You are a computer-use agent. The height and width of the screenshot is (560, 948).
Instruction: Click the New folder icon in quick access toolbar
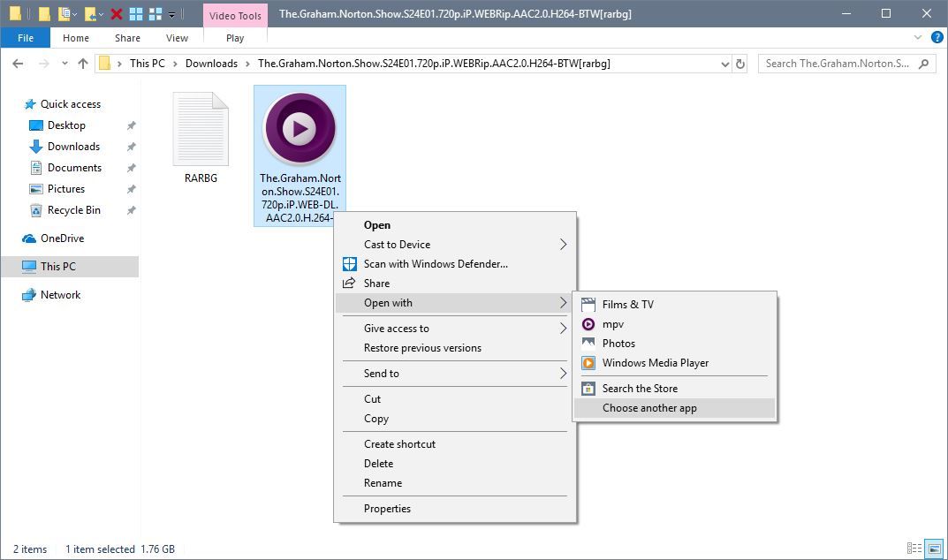pyautogui.click(x=44, y=14)
